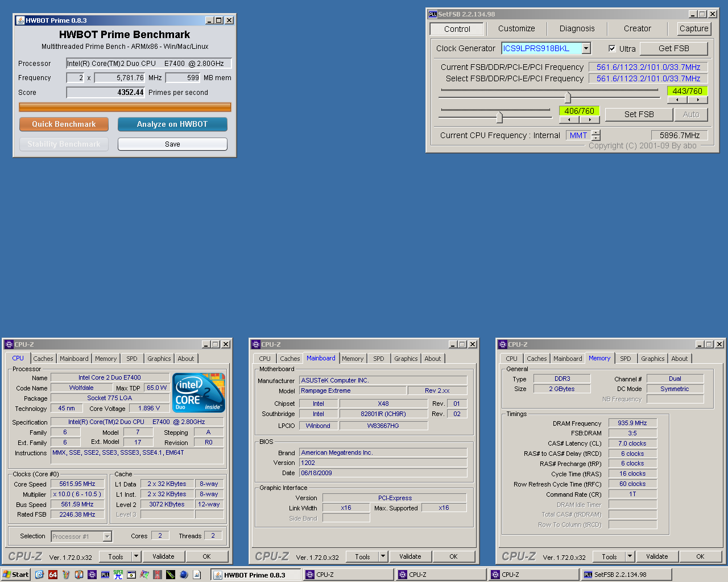Toggle the Ultra checkbox in SetFSB
The width and height of the screenshot is (728, 582).
pyautogui.click(x=612, y=48)
